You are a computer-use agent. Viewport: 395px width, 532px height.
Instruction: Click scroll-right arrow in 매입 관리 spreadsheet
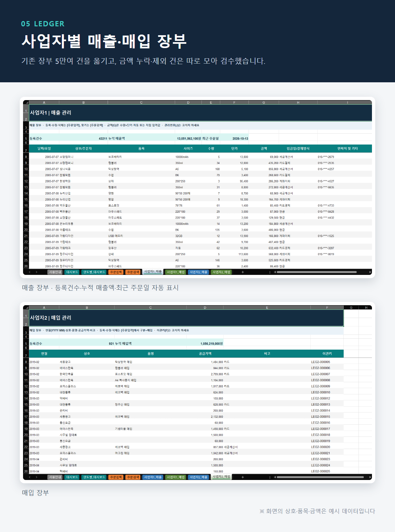pos(370,477)
